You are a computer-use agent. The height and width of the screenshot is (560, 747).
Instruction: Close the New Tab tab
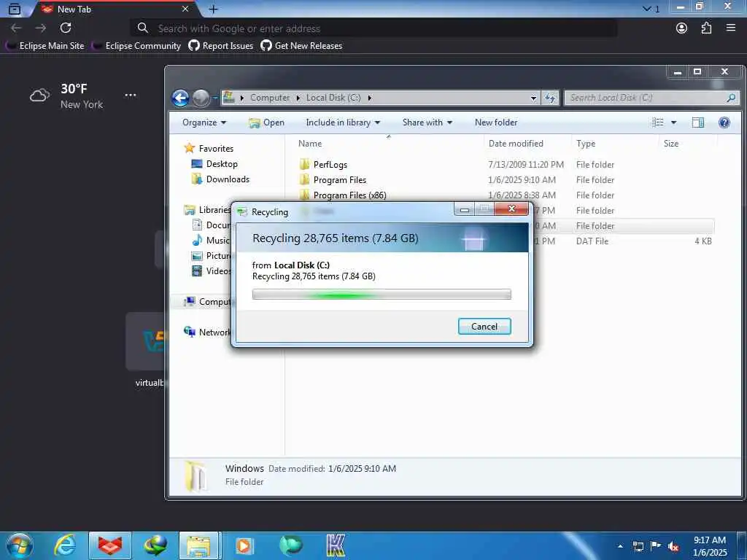point(185,9)
